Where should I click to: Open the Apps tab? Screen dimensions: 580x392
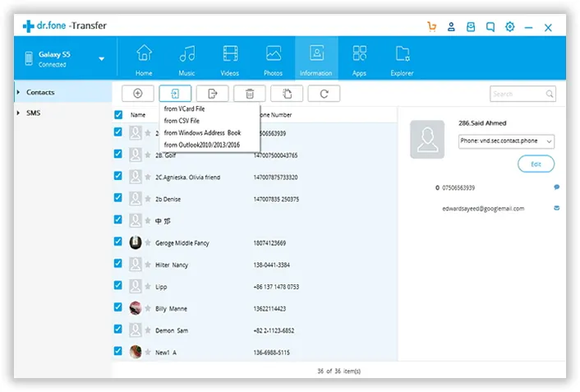point(359,60)
